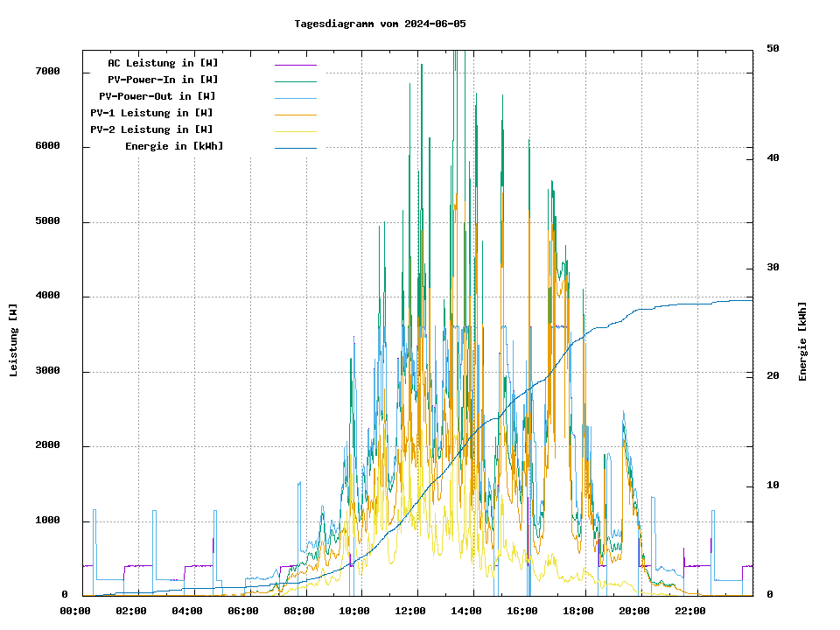
Task: Select the AC Leistung in [W] legend label
Action: [163, 63]
